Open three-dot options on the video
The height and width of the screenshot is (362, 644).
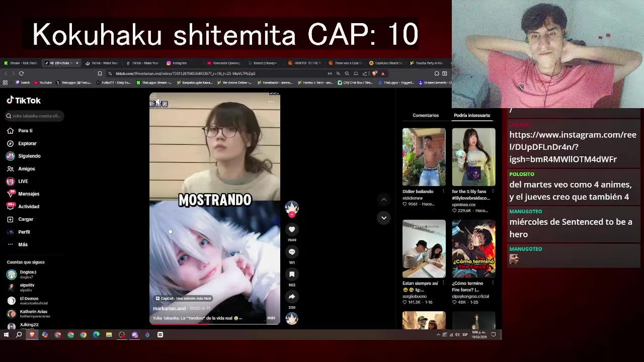click(x=271, y=102)
